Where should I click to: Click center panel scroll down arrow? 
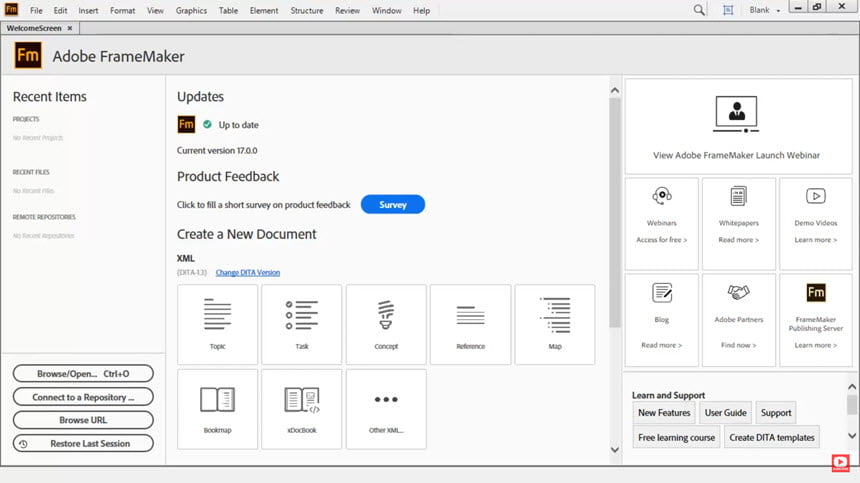click(615, 450)
